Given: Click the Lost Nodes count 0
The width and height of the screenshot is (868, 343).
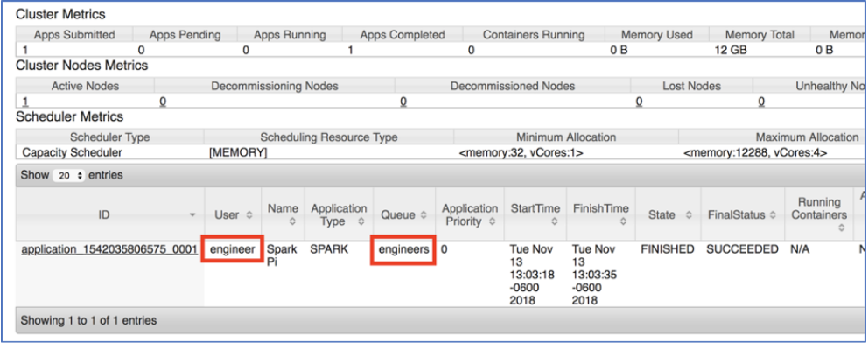Looking at the screenshot, I should tap(639, 101).
